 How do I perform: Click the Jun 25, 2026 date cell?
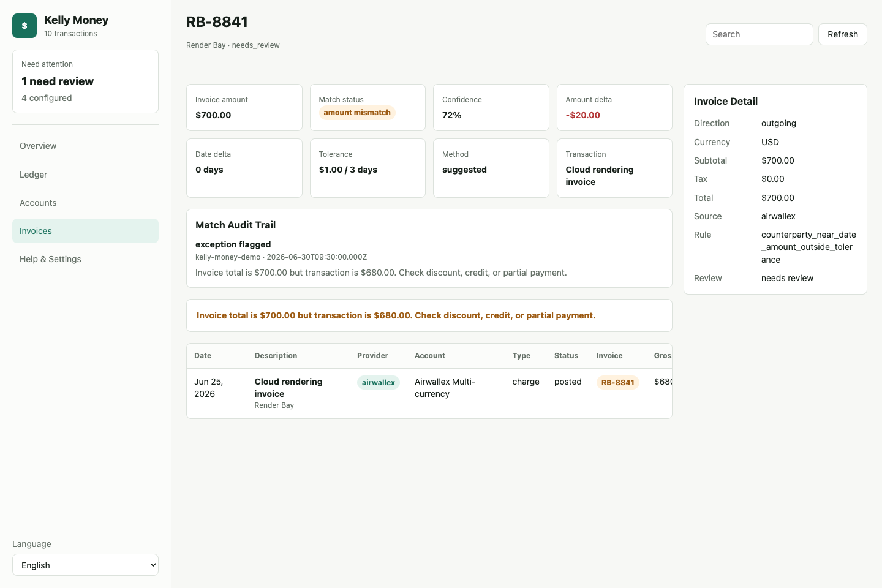tap(209, 388)
